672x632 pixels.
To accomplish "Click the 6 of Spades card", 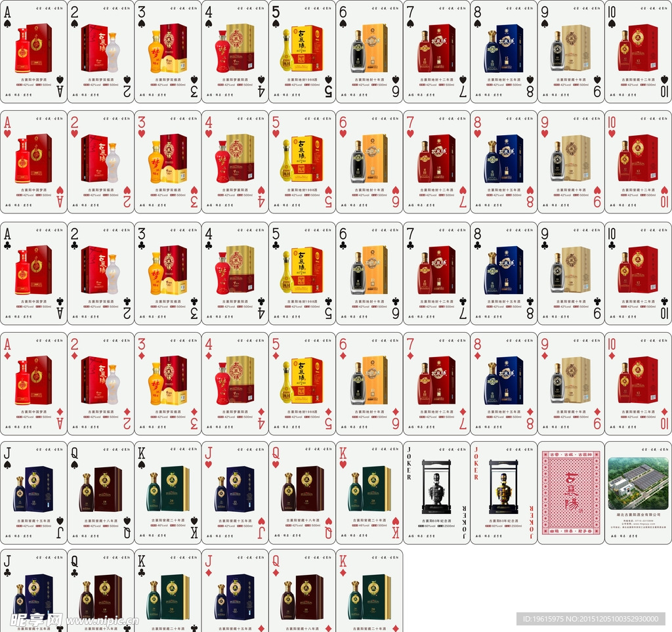I will point(369,52).
